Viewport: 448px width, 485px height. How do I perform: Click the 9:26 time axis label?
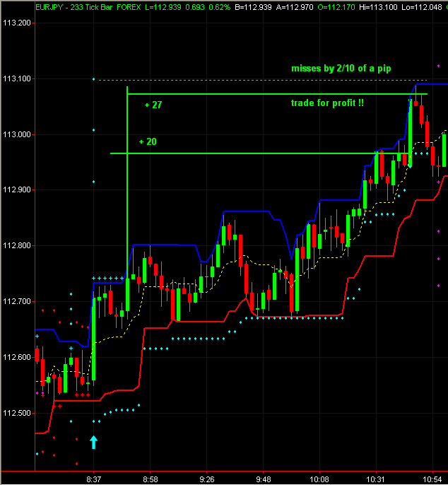pyautogui.click(x=207, y=479)
